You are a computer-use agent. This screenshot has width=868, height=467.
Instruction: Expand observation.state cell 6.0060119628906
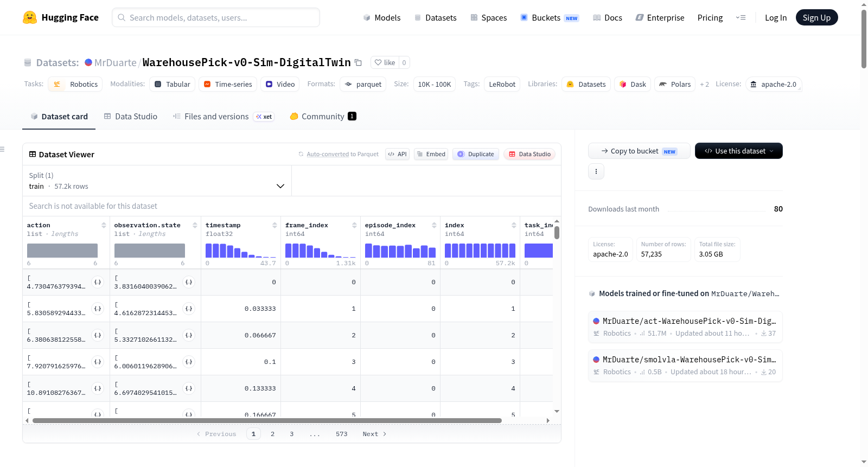[x=189, y=362]
